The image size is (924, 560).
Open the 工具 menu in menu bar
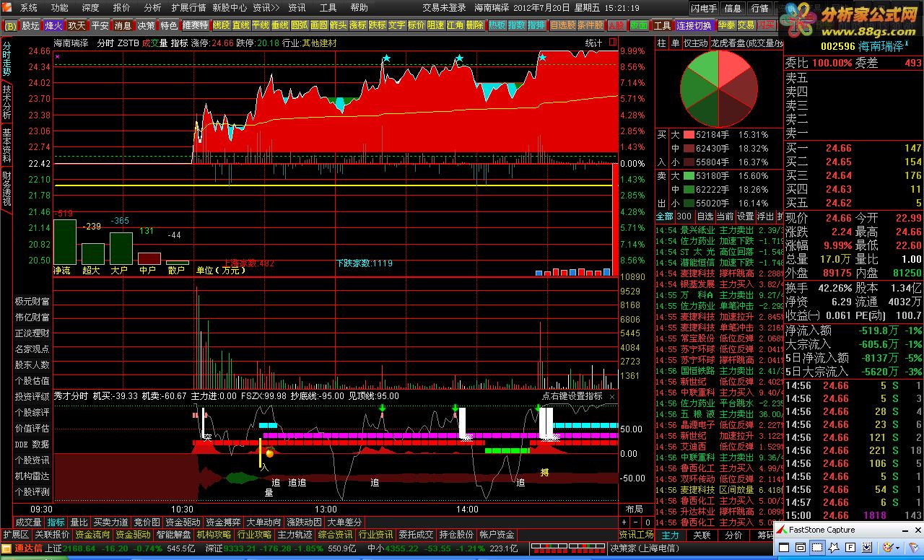tap(328, 8)
